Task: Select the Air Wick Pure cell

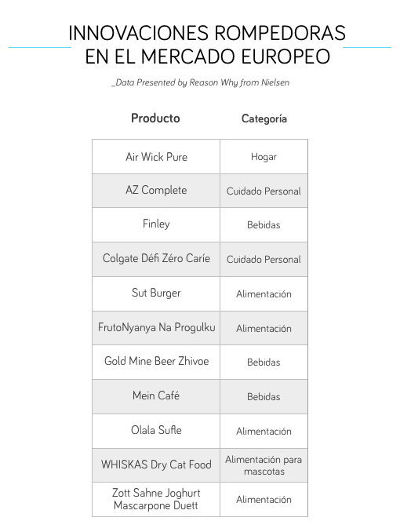Action: tap(156, 157)
